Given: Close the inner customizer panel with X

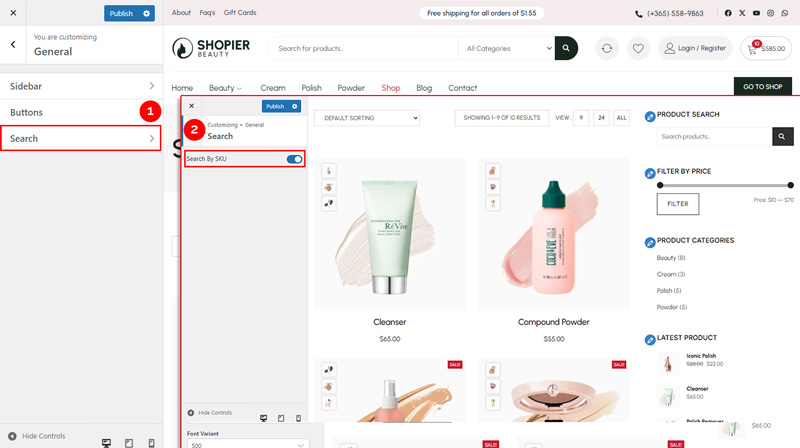Looking at the screenshot, I should (191, 106).
